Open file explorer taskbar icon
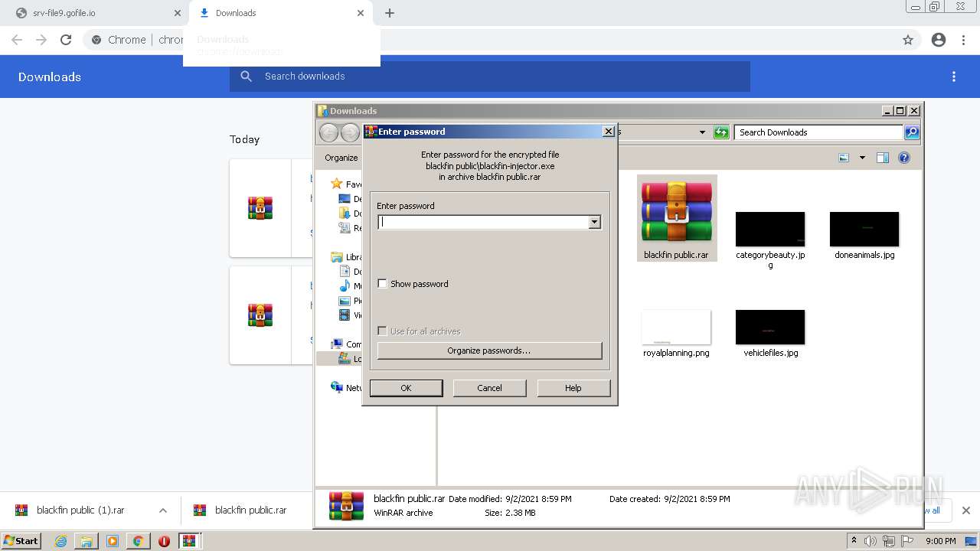The image size is (980, 551). tap(87, 541)
